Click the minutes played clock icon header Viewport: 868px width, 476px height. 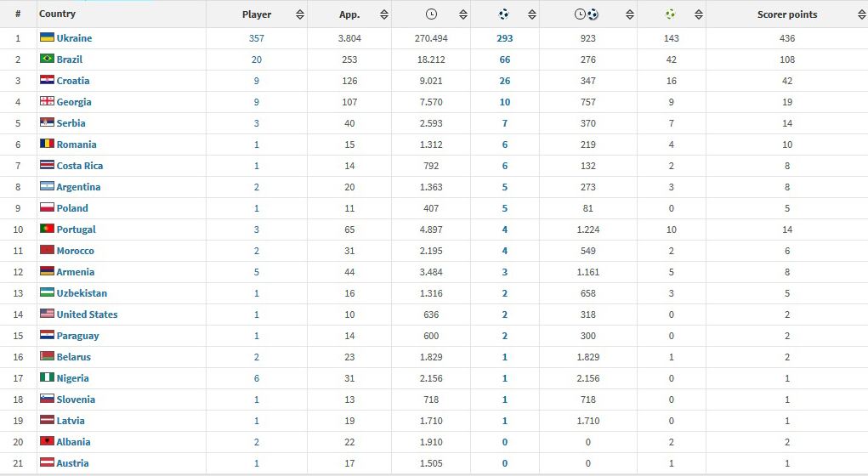(x=431, y=14)
